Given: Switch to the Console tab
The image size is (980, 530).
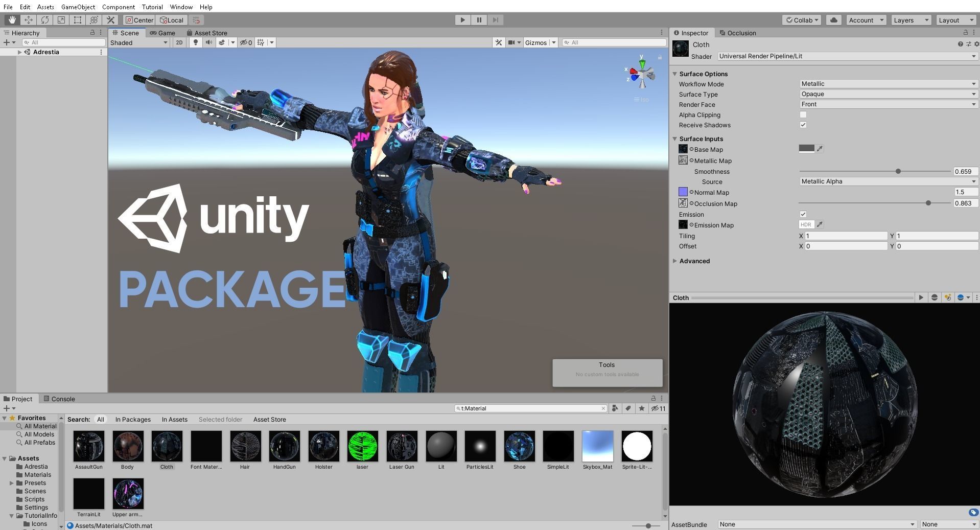Looking at the screenshot, I should 59,399.
